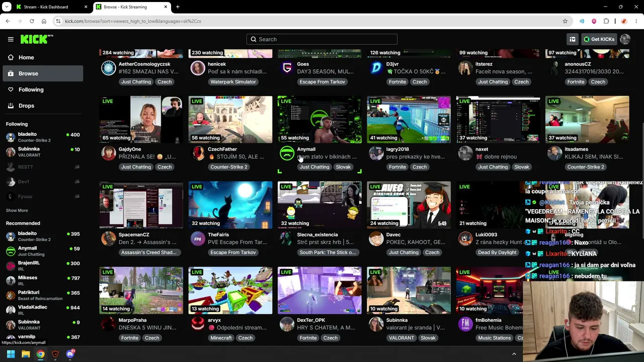Screen dimensions: 644x362
Task: Click arvyx's red channel avatar
Action: click(198, 324)
